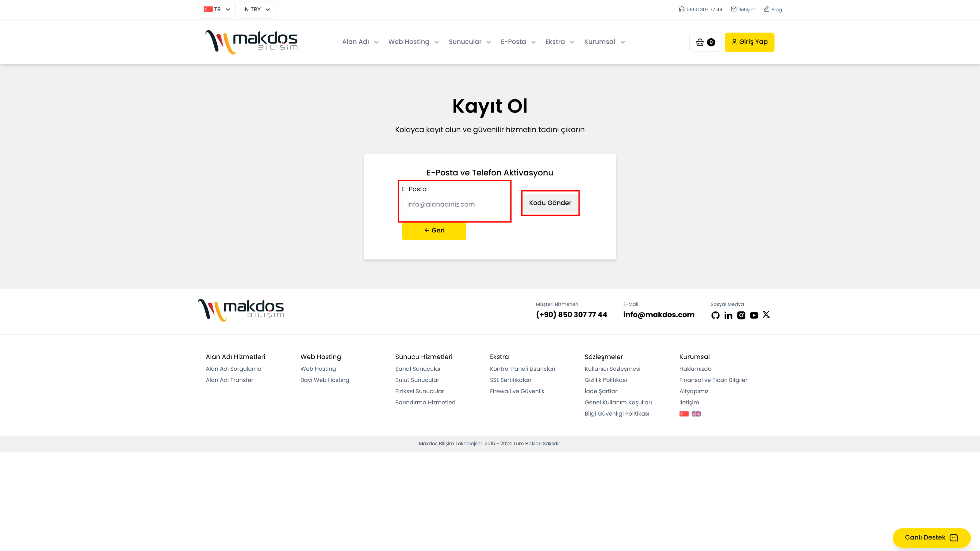Open the GitHub social media icon

(x=715, y=315)
